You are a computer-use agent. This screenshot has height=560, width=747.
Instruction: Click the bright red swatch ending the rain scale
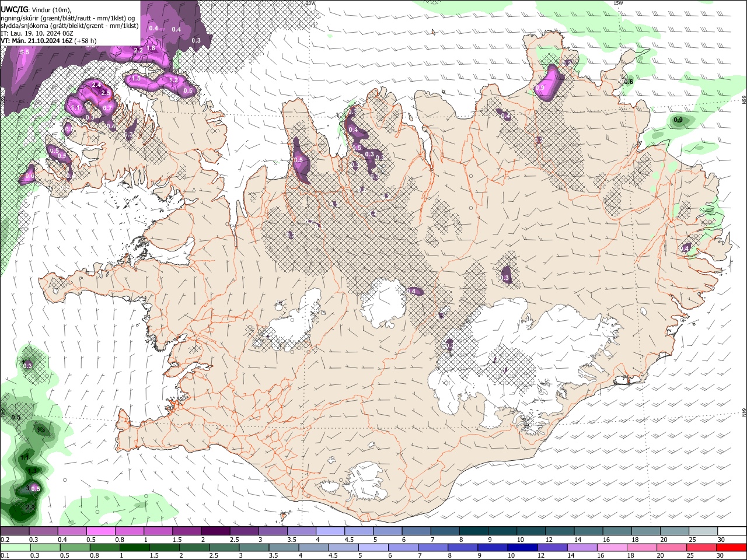pyautogui.click(x=732, y=547)
